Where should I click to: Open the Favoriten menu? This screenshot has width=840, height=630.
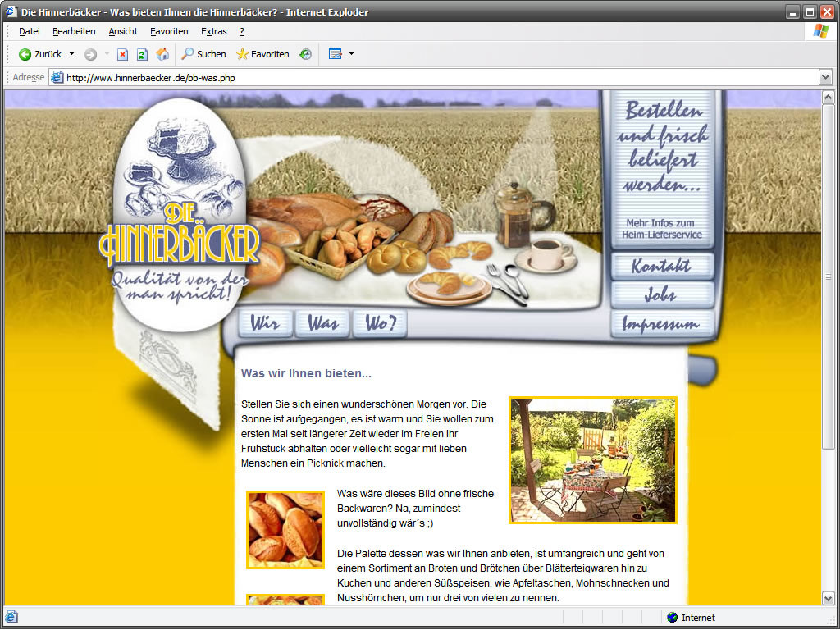(x=169, y=32)
